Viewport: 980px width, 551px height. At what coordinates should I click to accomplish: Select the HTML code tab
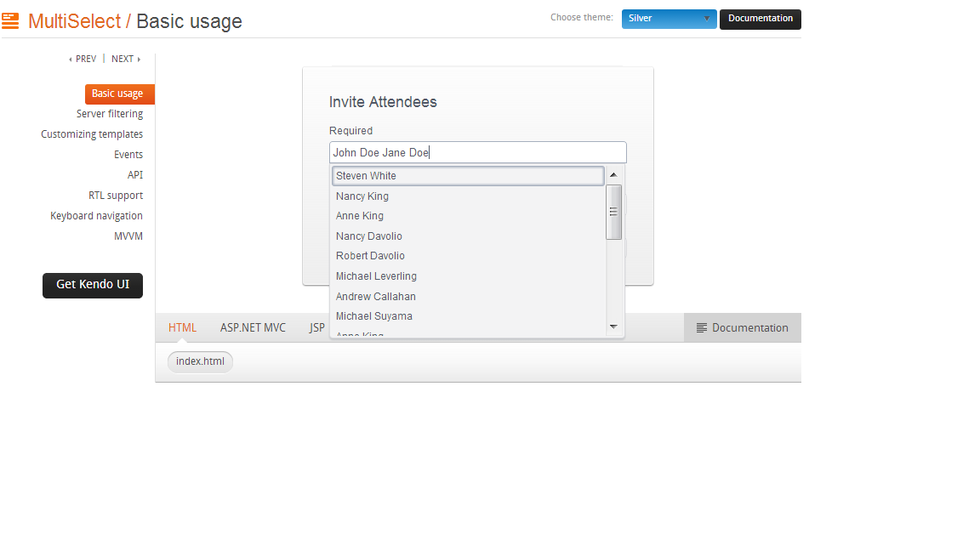coord(182,328)
